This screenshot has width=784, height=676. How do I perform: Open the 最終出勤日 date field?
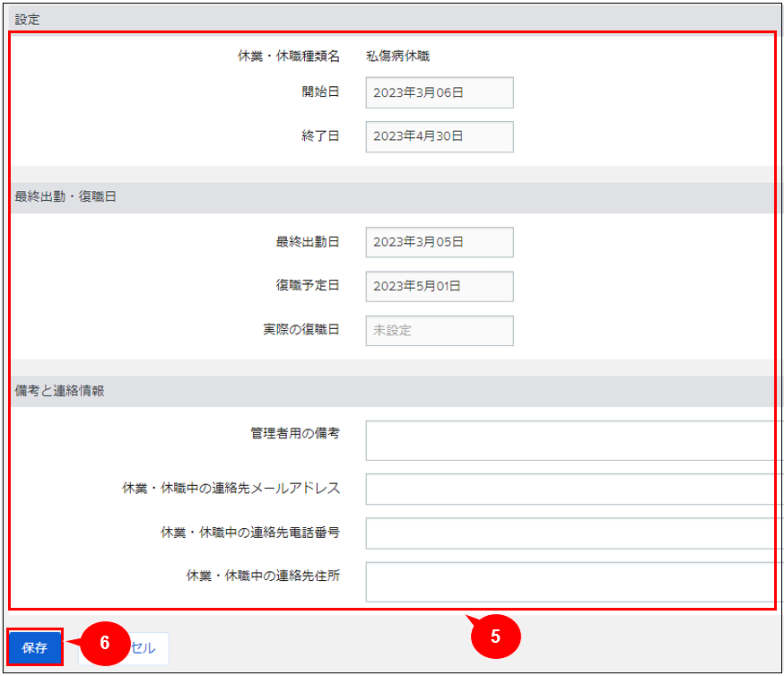click(439, 242)
